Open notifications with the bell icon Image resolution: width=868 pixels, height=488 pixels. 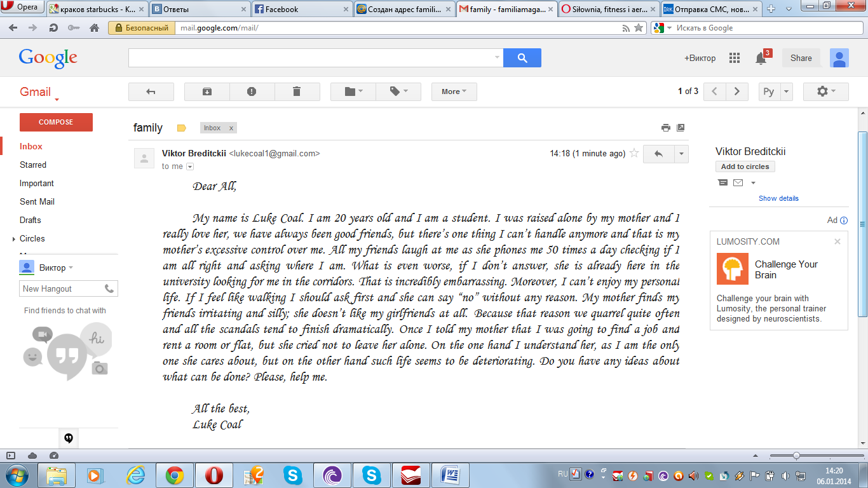point(761,58)
